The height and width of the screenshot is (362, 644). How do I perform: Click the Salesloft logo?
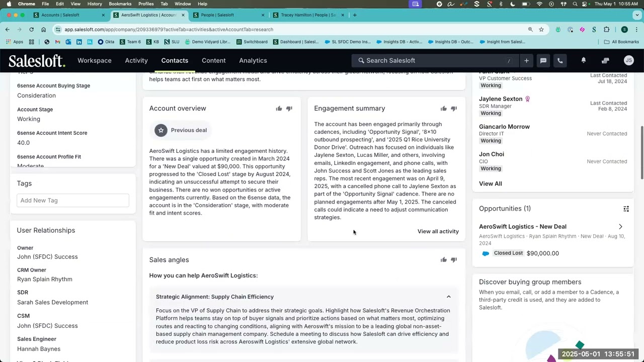coord(37,61)
